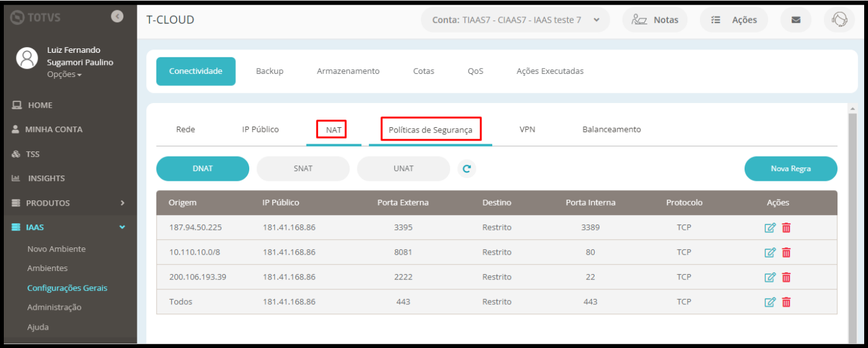Image resolution: width=868 pixels, height=348 pixels.
Task: Open the headset support icon
Action: pyautogui.click(x=839, y=20)
